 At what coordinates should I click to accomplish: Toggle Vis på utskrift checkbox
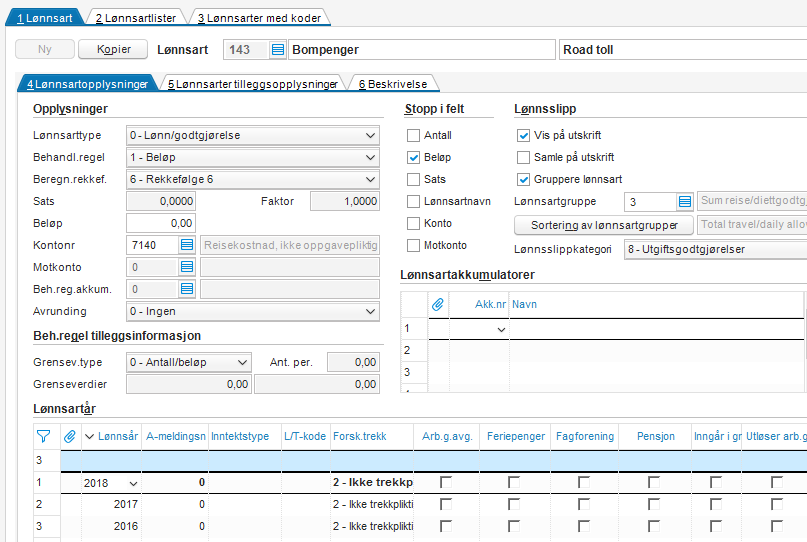point(523,135)
